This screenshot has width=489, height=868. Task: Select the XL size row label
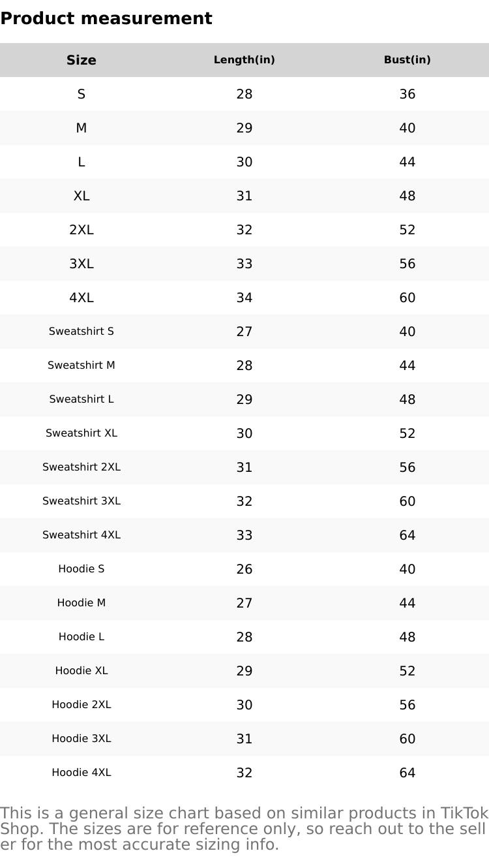click(x=81, y=196)
